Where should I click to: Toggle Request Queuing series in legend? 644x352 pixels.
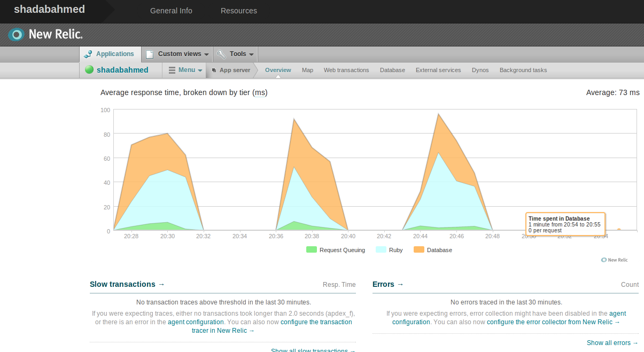click(312, 250)
